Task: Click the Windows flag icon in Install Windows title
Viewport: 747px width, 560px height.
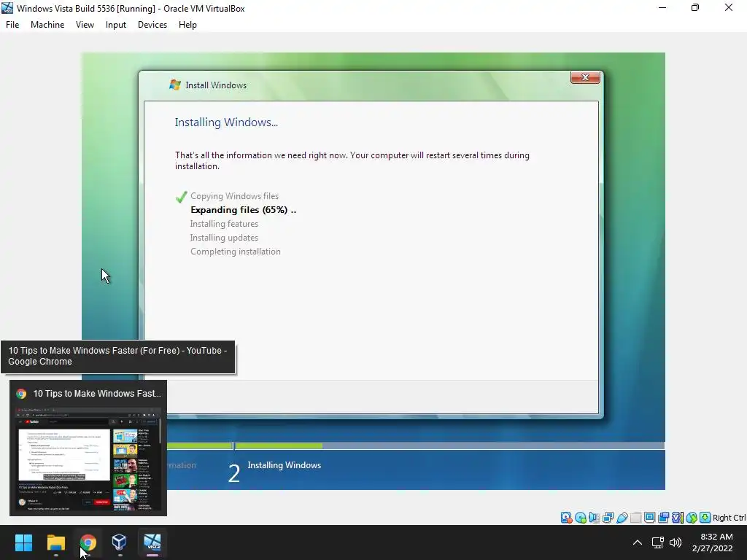Action: 175,85
